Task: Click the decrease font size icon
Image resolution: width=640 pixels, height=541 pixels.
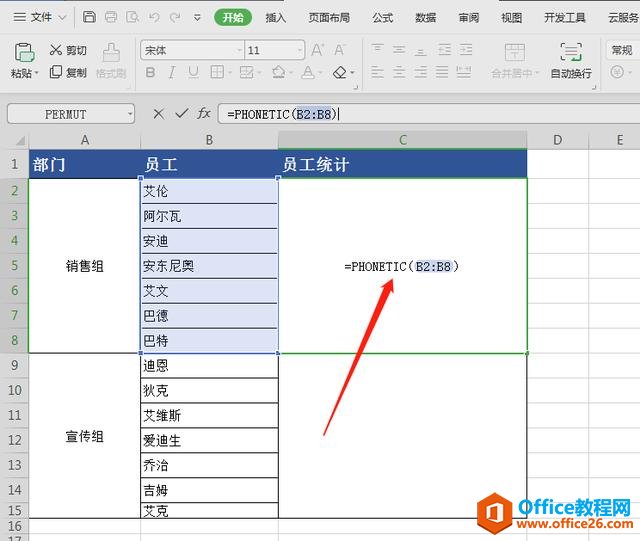Action: 339,50
